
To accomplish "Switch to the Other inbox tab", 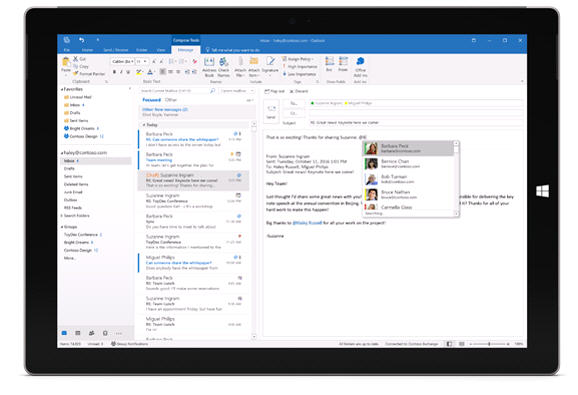I will tap(171, 100).
